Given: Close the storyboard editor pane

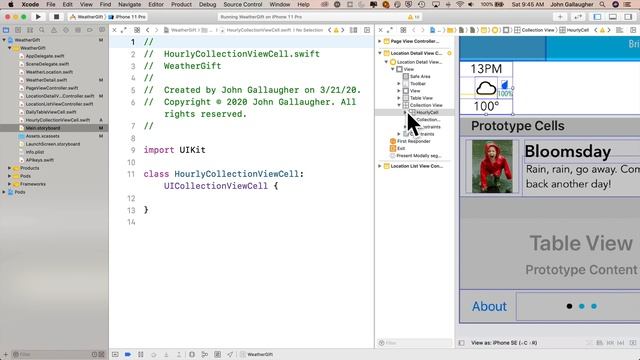Looking at the screenshot, I should (x=380, y=30).
